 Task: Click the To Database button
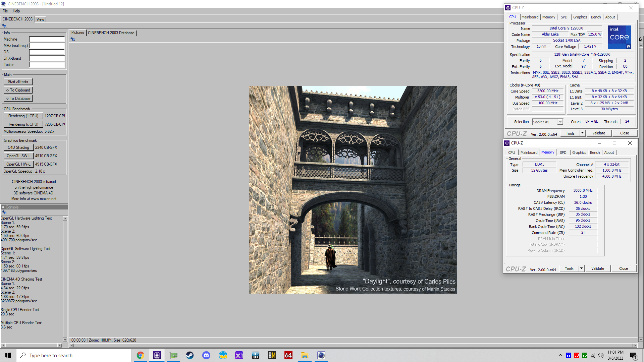tap(18, 99)
